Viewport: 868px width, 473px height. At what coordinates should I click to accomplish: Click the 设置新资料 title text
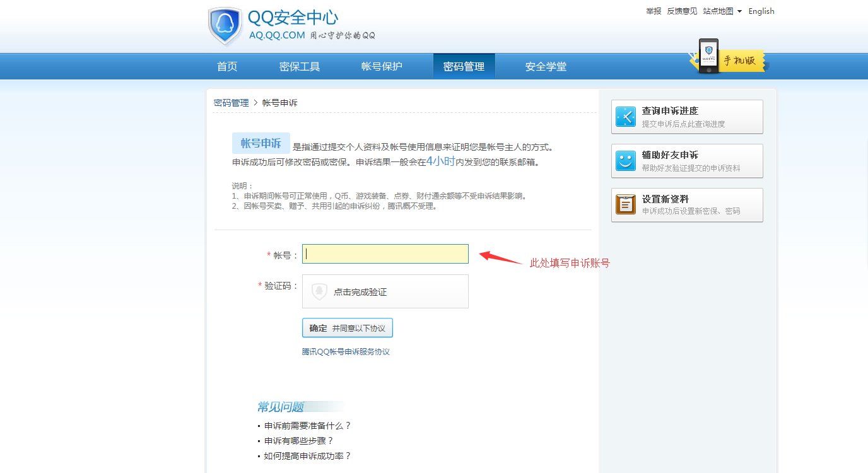click(665, 199)
